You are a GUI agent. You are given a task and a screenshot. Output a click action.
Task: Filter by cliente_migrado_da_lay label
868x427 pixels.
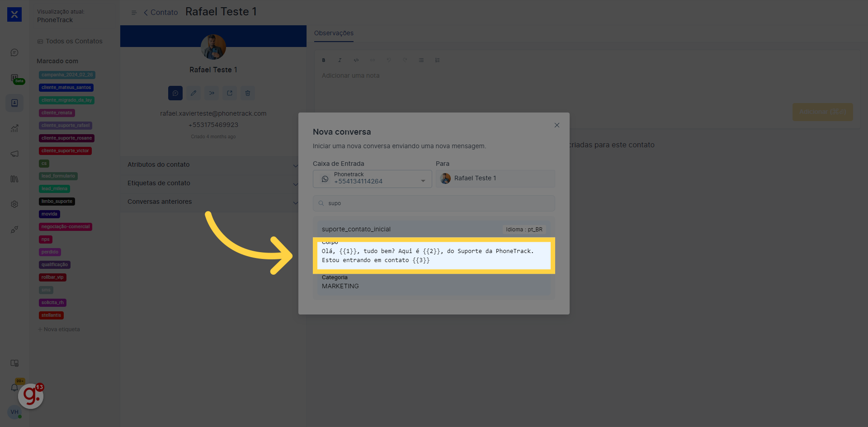66,100
